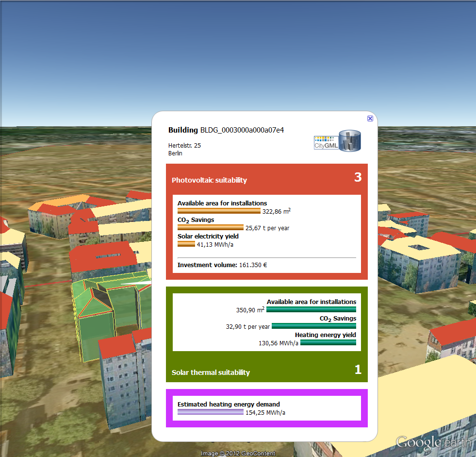Click the courtyard building with yellow roof
Image resolution: width=476 pixels, height=457 pixels.
click(x=420, y=264)
